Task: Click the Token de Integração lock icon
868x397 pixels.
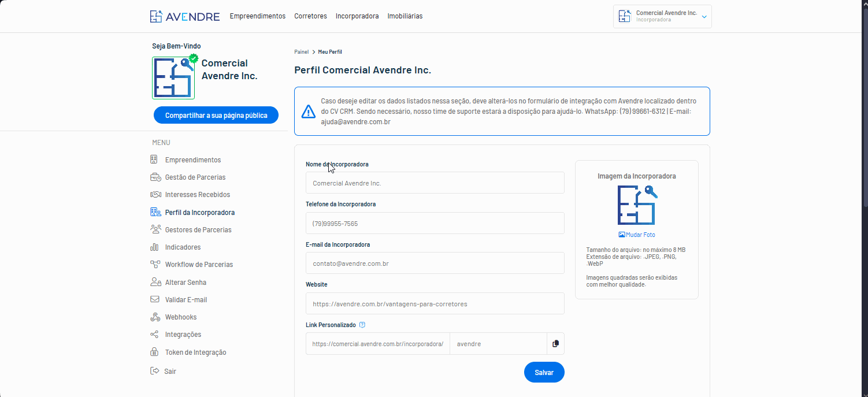Action: (154, 352)
